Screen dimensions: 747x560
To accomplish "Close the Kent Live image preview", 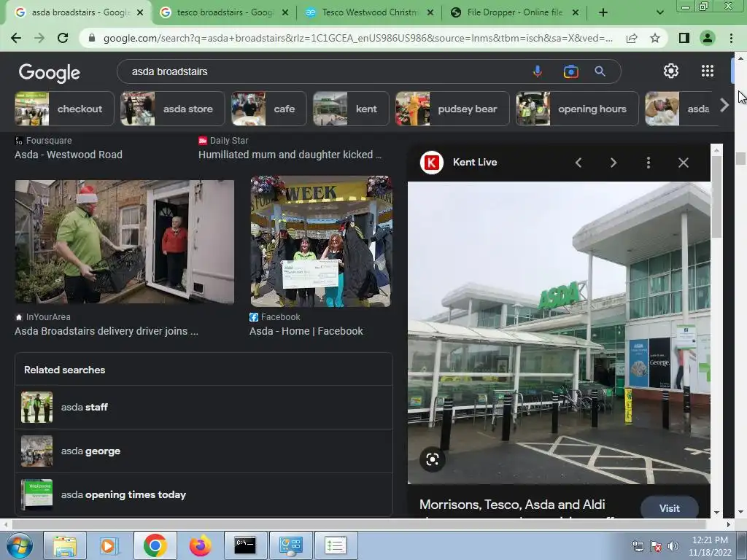I will [x=683, y=163].
